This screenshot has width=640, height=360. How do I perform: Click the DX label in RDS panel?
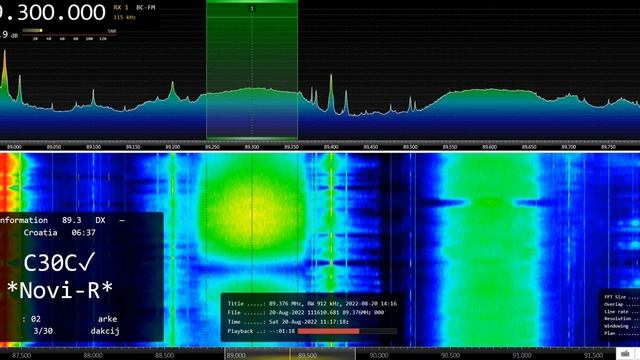click(100, 220)
